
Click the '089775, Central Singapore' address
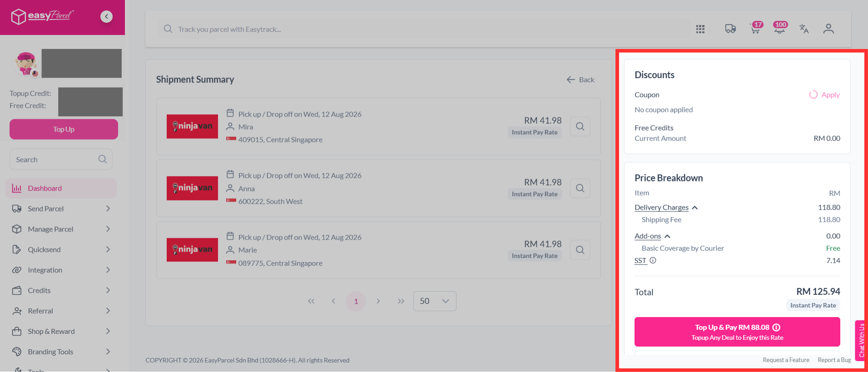[280, 263]
